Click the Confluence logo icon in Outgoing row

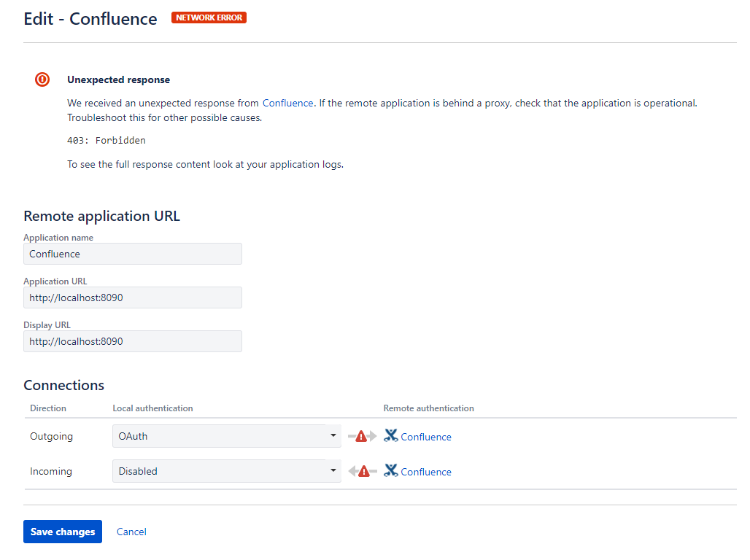pos(391,435)
